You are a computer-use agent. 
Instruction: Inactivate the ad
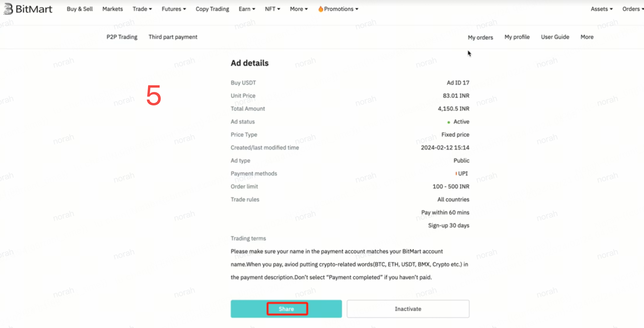coord(408,309)
